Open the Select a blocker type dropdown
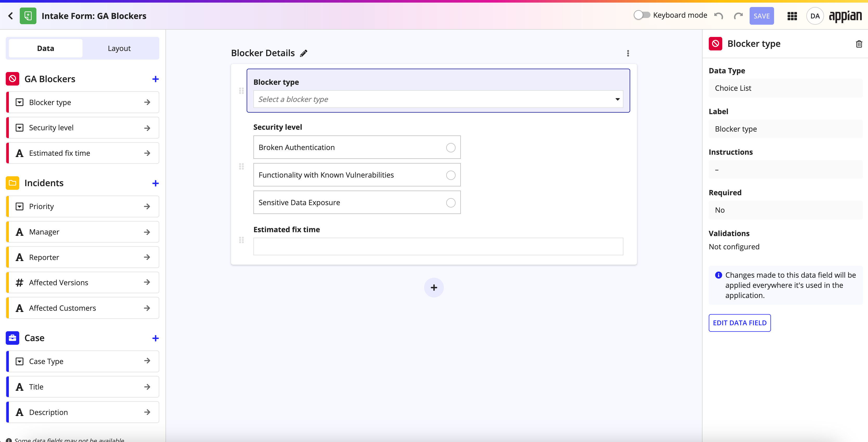The image size is (868, 442). [x=438, y=99]
